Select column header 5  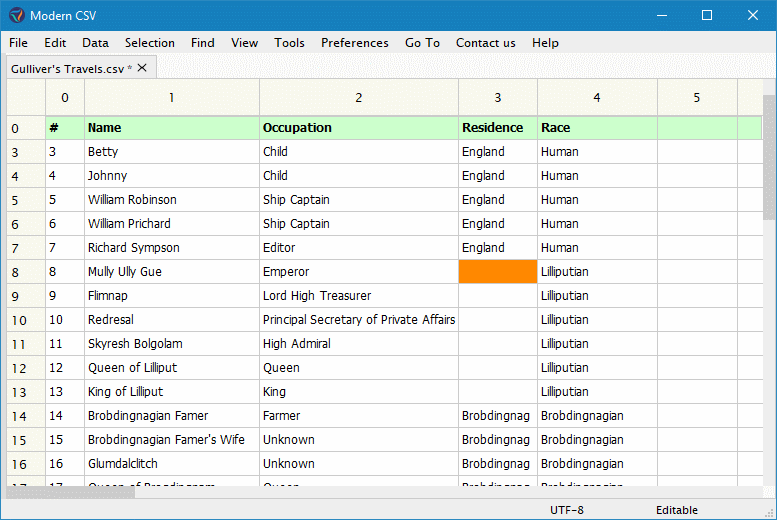tap(697, 98)
